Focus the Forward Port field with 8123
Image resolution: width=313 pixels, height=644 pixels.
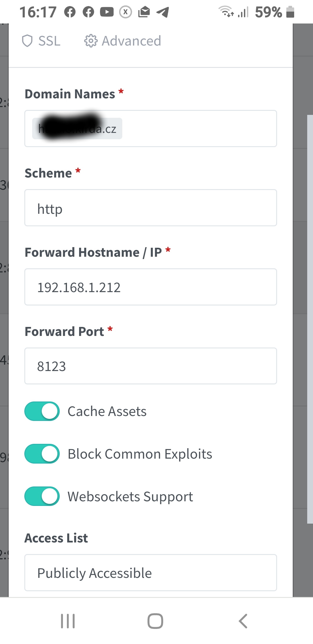point(151,366)
